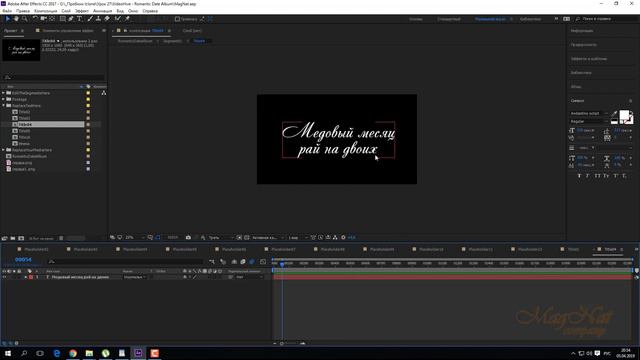Toggle the Snapping checkbox in the toolbar
The width and height of the screenshot is (640, 360).
(x=177, y=19)
